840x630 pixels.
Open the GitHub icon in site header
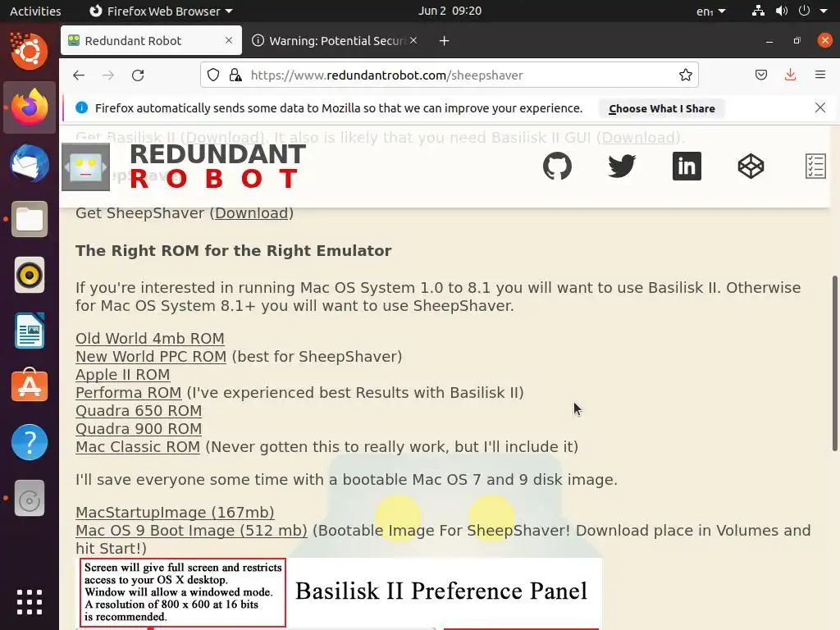coord(557,166)
